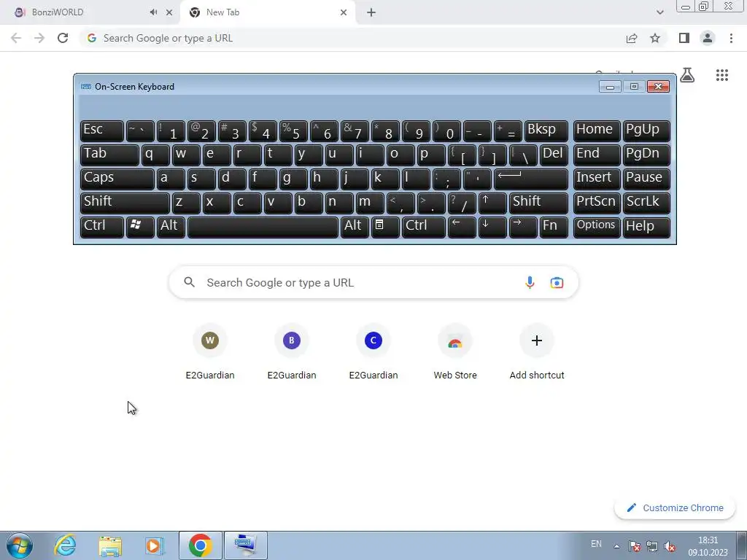Open the Windows Start menu orb
This screenshot has width=747, height=560.
20,545
